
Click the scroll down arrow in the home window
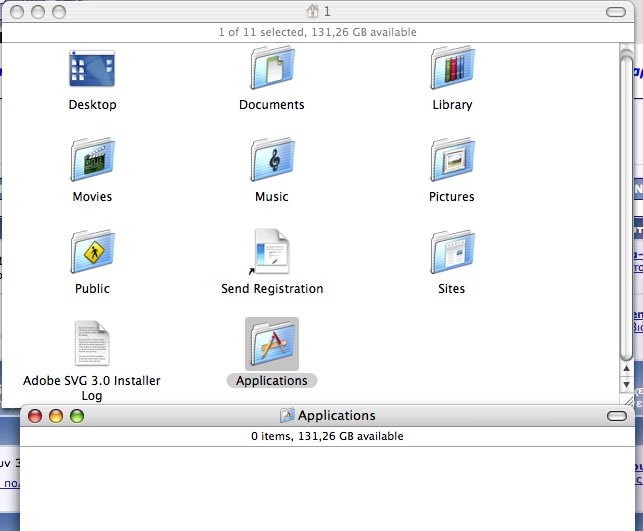[x=627, y=383]
